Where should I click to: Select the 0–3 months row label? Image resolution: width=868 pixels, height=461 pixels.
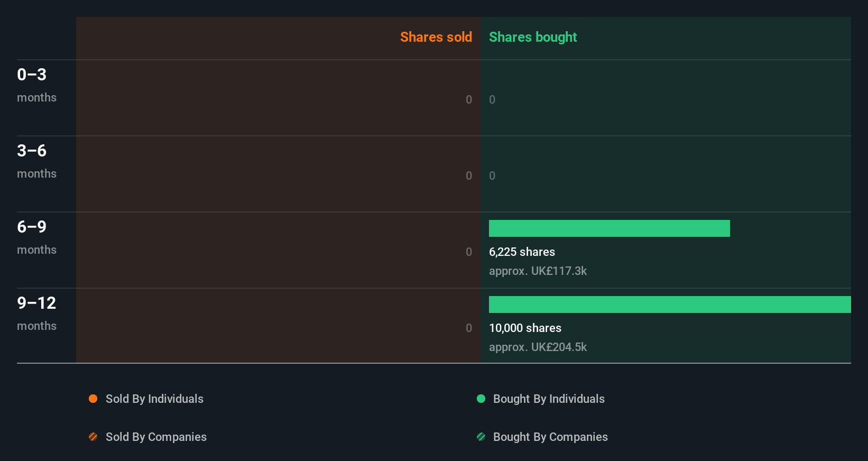pos(36,85)
